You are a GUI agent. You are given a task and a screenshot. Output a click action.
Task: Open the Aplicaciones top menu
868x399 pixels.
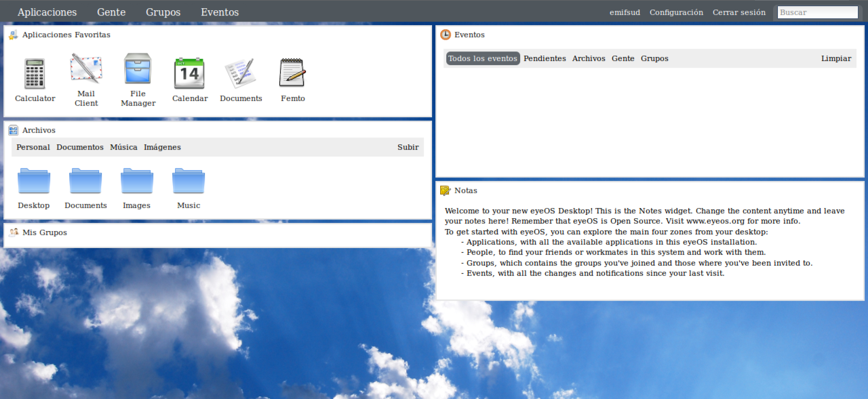tap(47, 12)
